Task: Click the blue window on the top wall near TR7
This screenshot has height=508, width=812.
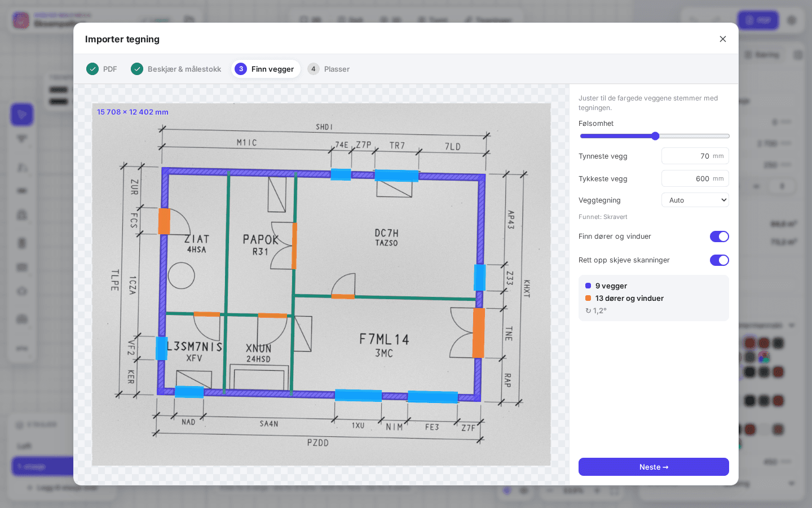Action: point(396,176)
